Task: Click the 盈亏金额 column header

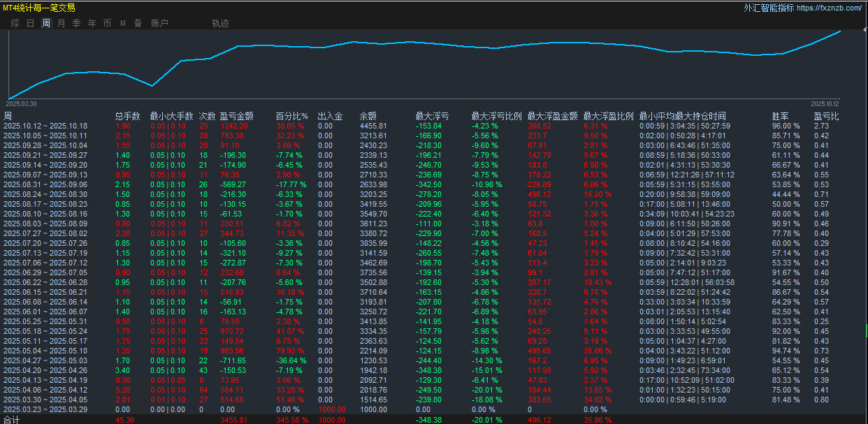Action: pyautogui.click(x=236, y=116)
